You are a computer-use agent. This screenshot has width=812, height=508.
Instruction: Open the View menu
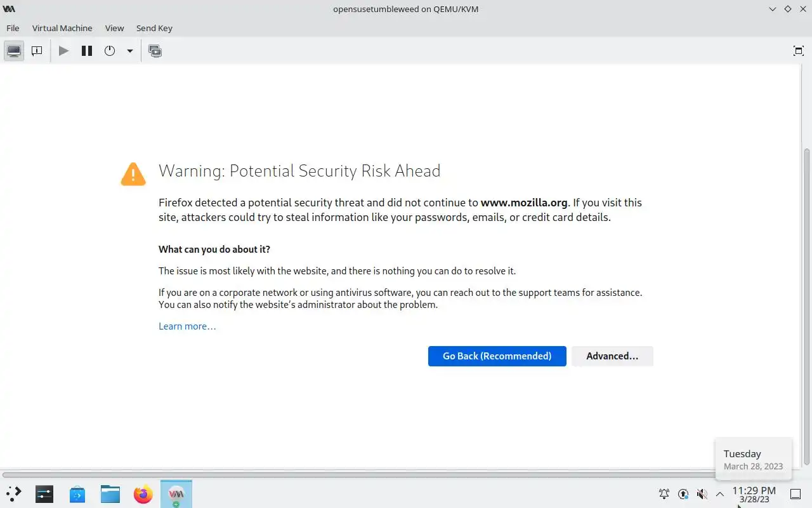(114, 28)
